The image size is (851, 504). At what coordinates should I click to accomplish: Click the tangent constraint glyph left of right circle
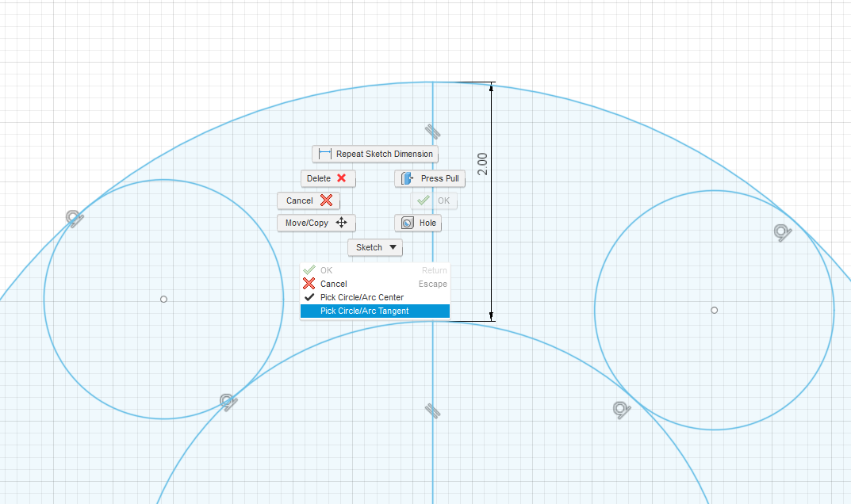pyautogui.click(x=621, y=410)
